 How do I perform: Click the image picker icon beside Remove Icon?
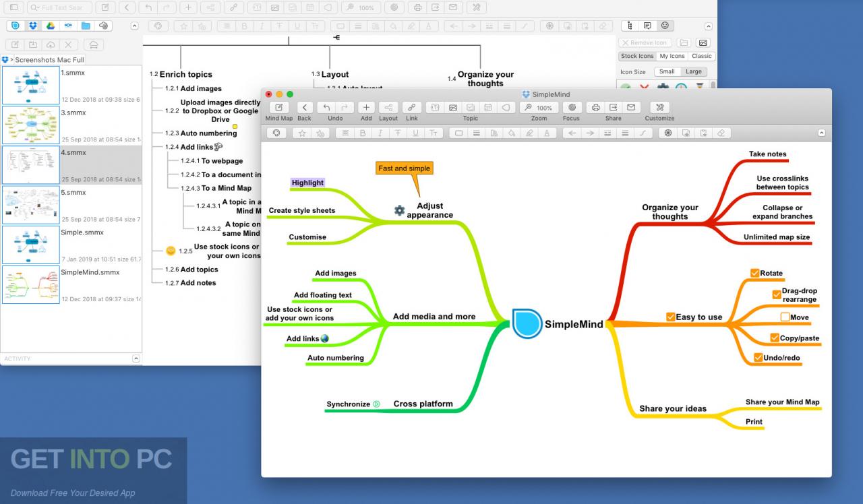pos(703,42)
